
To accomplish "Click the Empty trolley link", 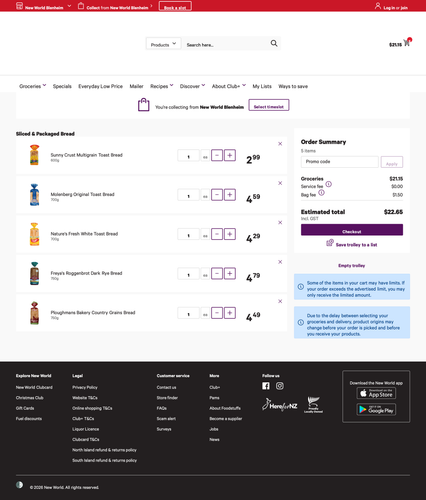I will tap(352, 266).
